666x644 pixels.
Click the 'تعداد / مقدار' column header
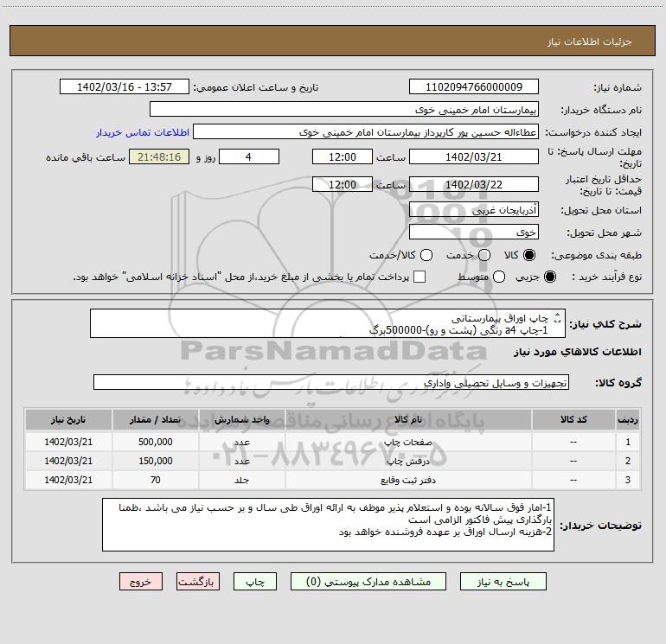[x=156, y=419]
